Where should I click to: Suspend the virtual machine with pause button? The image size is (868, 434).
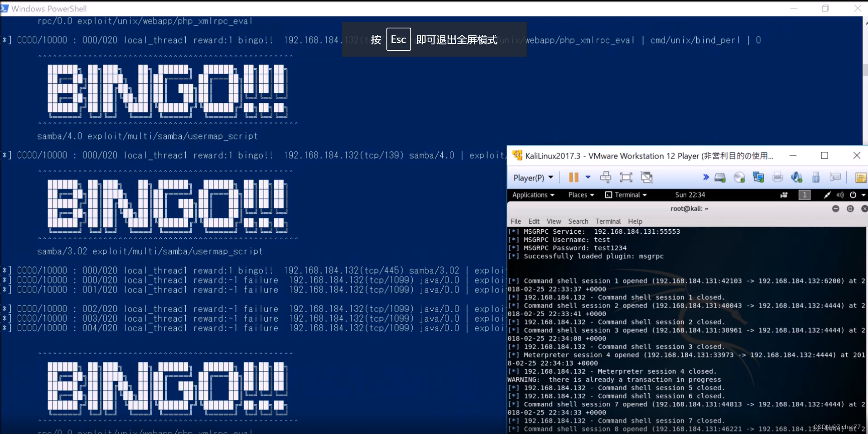[x=573, y=177]
